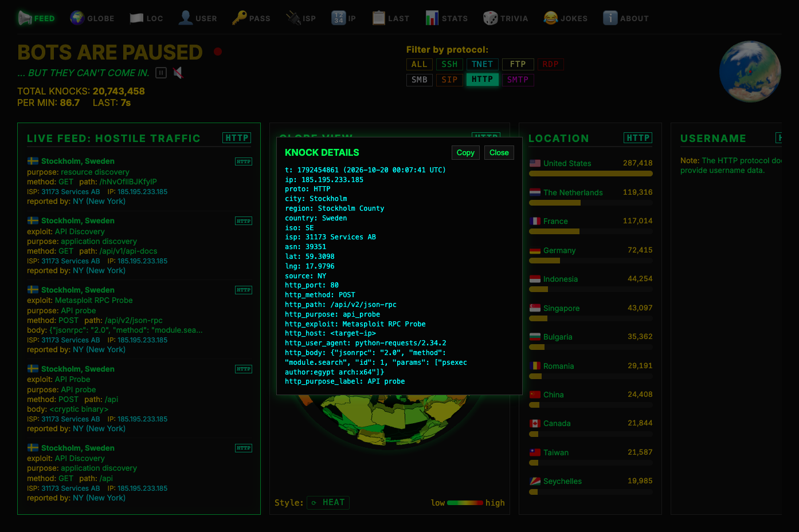Image resolution: width=799 pixels, height=532 pixels.
Task: Open the Globe view from navigation
Action: tap(92, 18)
